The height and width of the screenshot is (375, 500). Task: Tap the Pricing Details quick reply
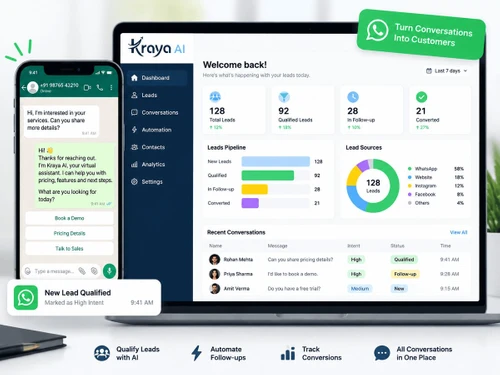coord(69,233)
